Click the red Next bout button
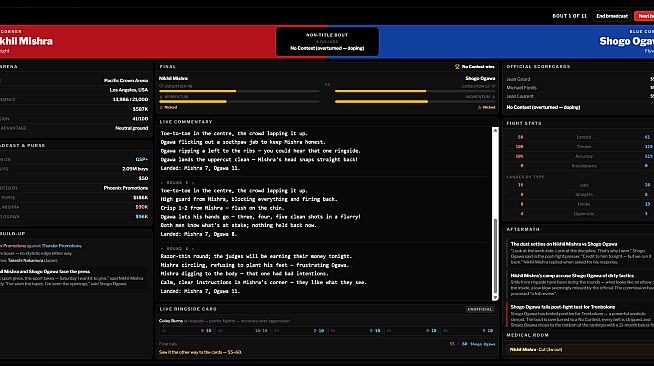This screenshot has height=366, width=654. (644, 16)
